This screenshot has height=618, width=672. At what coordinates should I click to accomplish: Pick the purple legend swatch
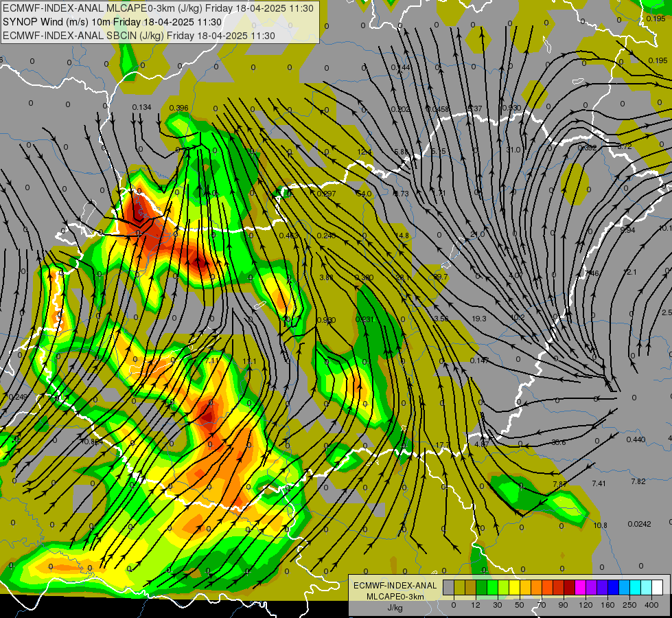click(592, 587)
